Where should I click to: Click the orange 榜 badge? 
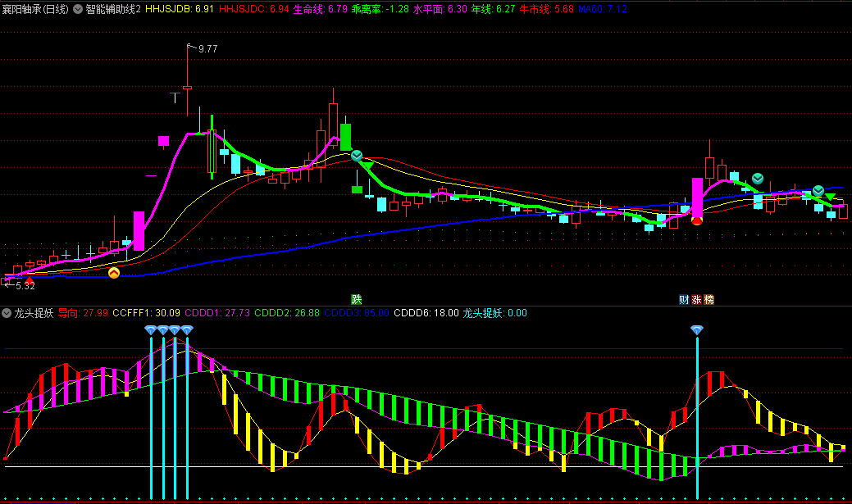click(709, 299)
